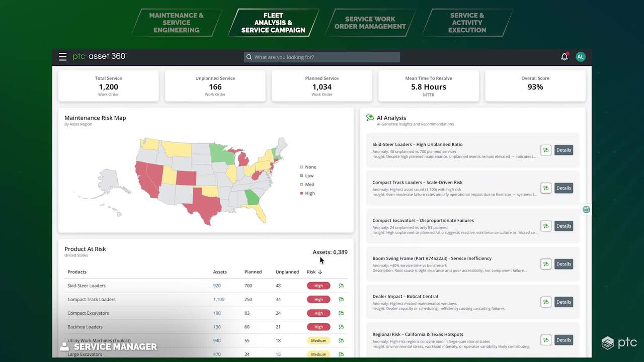
Task: Open the hamburger navigation menu
Action: coord(62,57)
